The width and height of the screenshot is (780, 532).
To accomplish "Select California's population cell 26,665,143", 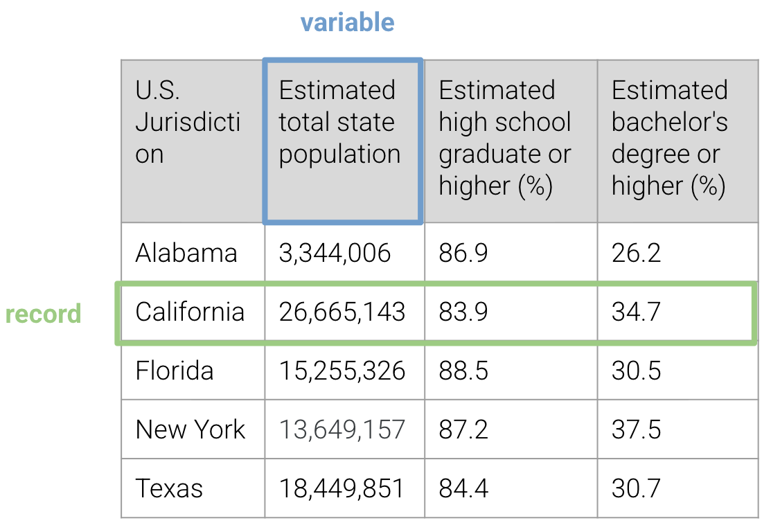I will [x=342, y=312].
